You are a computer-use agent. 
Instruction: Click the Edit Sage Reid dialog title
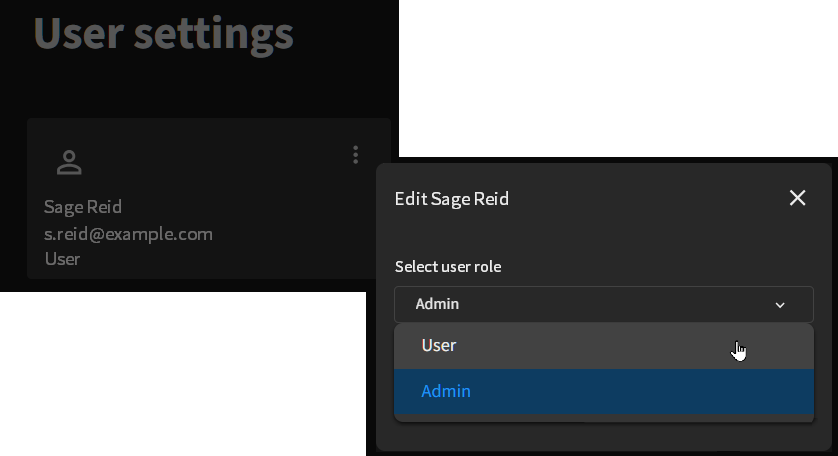click(452, 199)
